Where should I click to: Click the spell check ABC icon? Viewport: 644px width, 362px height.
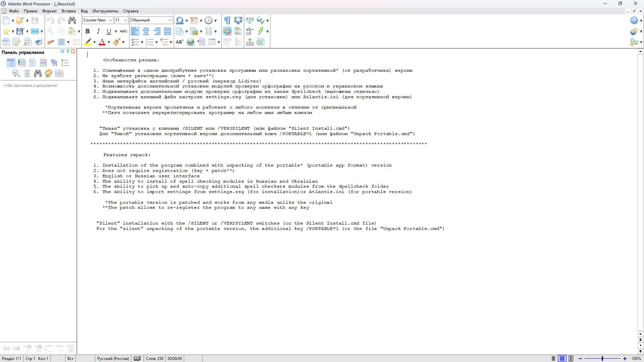250,20
